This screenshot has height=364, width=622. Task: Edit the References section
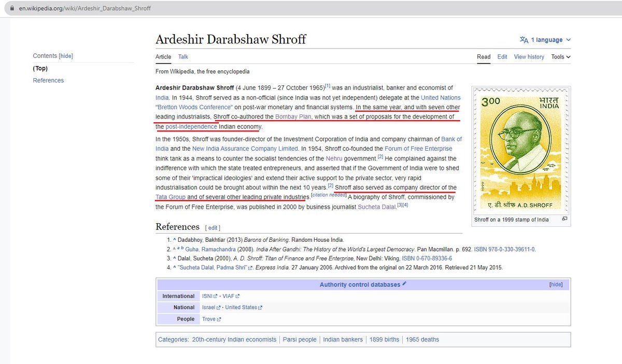click(x=213, y=228)
